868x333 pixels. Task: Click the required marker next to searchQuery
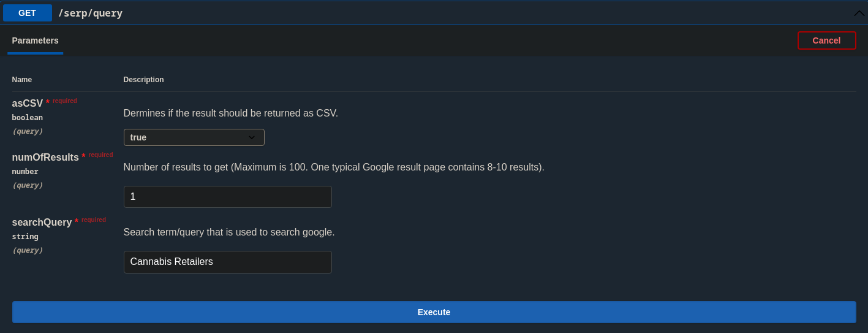(x=93, y=220)
